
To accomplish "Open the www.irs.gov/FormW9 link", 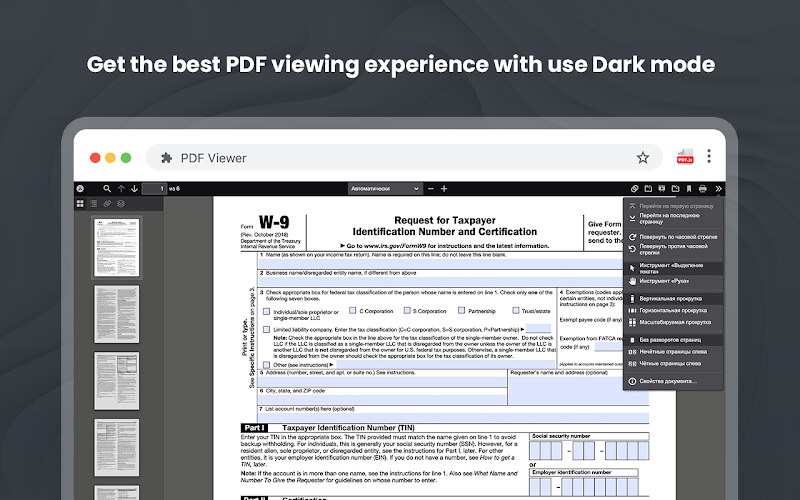I will (x=395, y=246).
